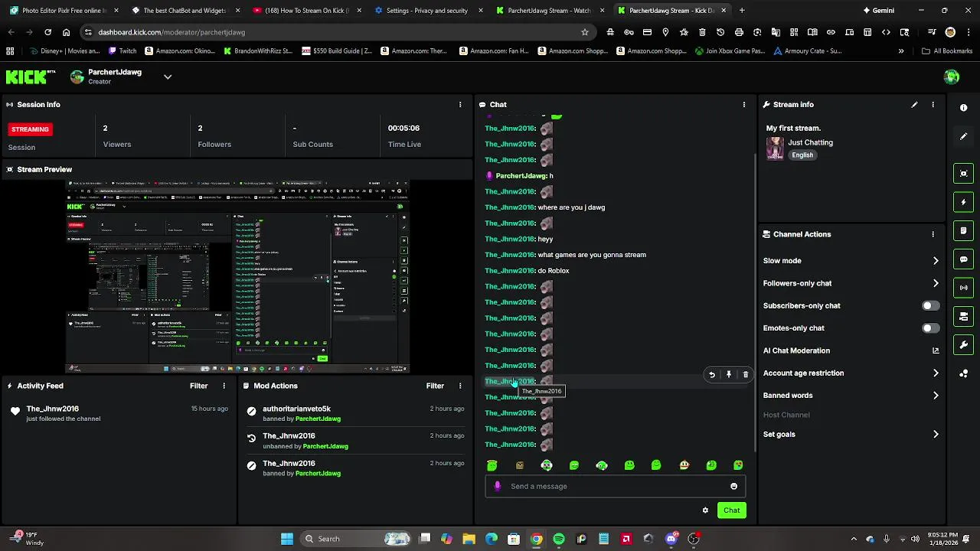Screen dimensions: 980x551
Task: Insert the last emote in quick row
Action: click(x=738, y=465)
